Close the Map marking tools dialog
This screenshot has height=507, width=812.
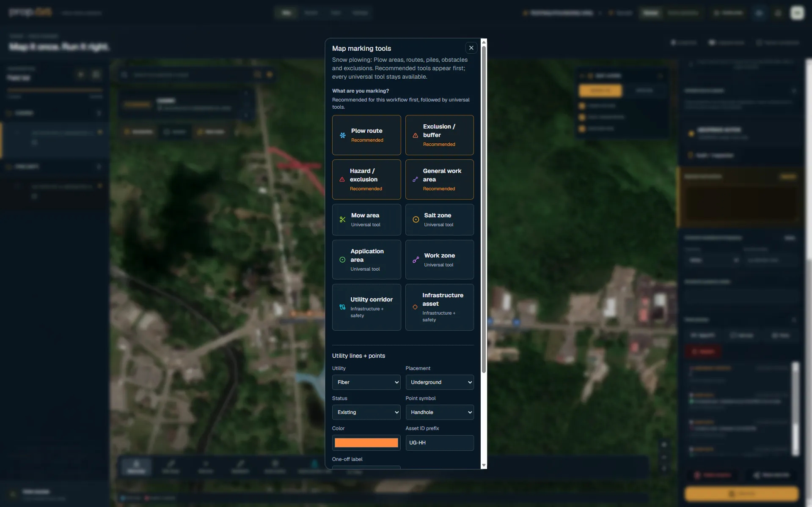[x=471, y=48]
